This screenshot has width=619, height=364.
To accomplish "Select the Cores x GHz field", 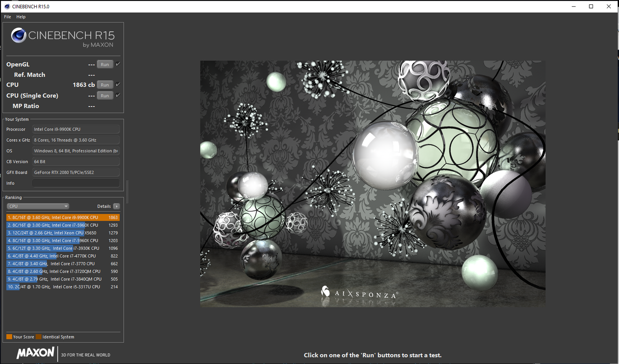I will 76,140.
